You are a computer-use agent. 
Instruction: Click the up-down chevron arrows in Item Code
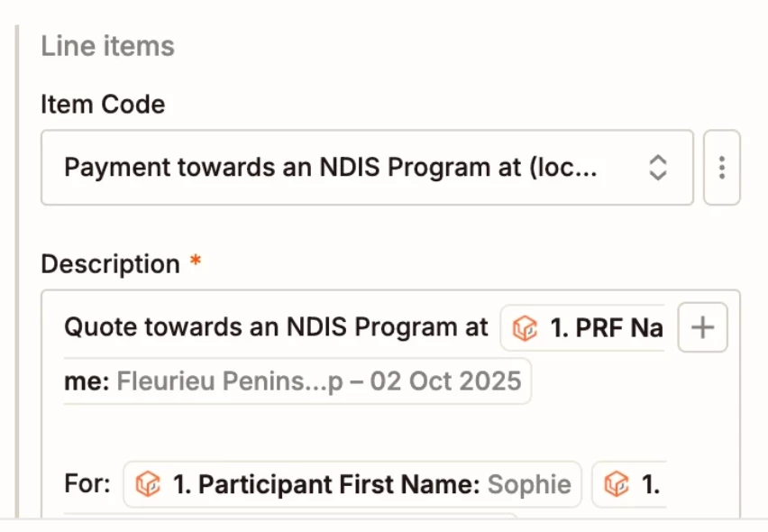(658, 168)
